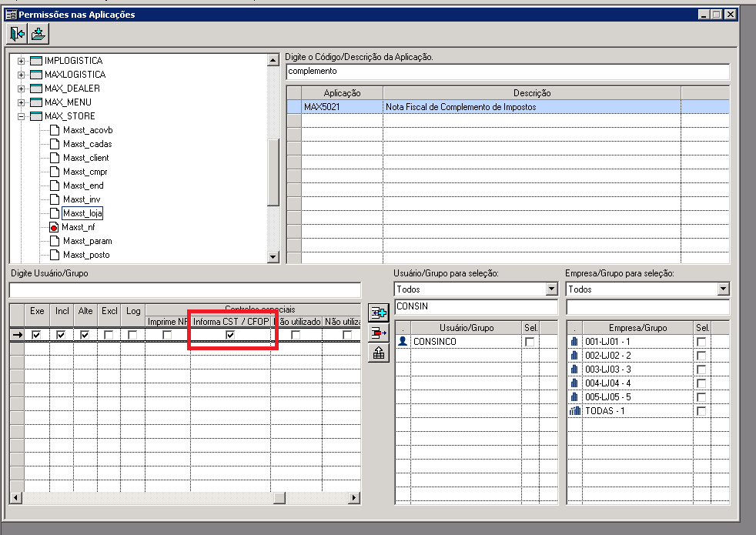Image resolution: width=756 pixels, height=535 pixels.
Task: Click the building icon of 002-LJ02
Action: coord(574,356)
